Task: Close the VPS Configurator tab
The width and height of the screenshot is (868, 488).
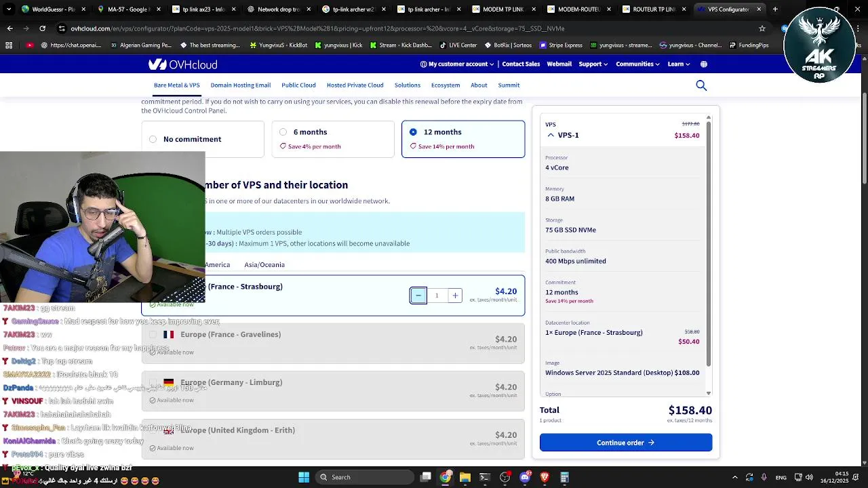Action: (759, 9)
